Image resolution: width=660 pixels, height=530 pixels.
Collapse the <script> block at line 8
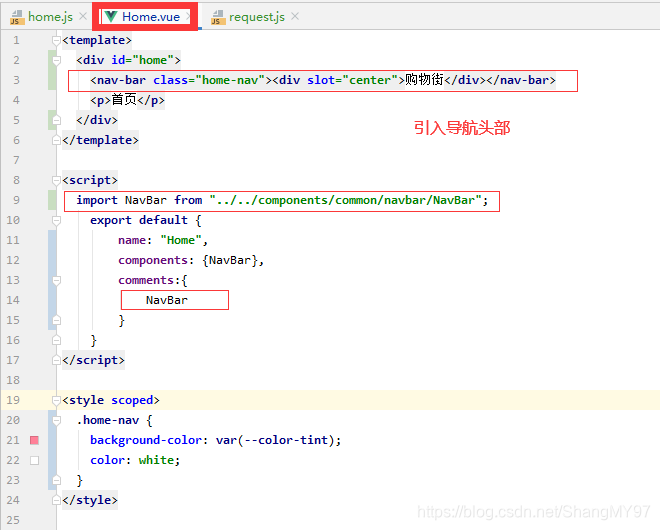tap(56, 181)
